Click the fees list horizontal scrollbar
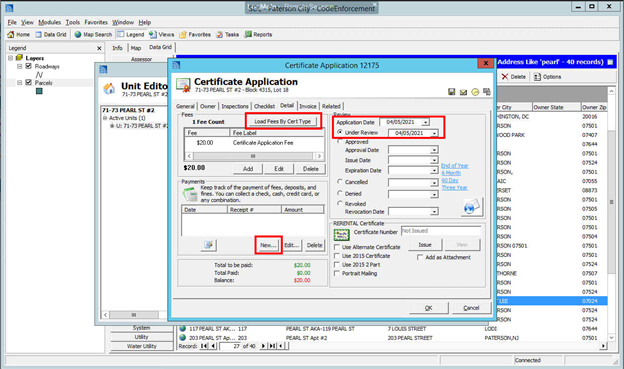Image resolution: width=624 pixels, height=369 pixels. tap(254, 156)
